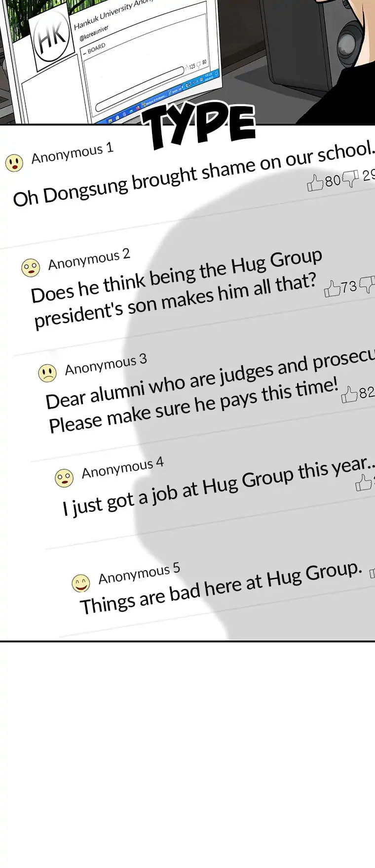Click the frowning emoji beside Anonymous 3

click(x=47, y=373)
